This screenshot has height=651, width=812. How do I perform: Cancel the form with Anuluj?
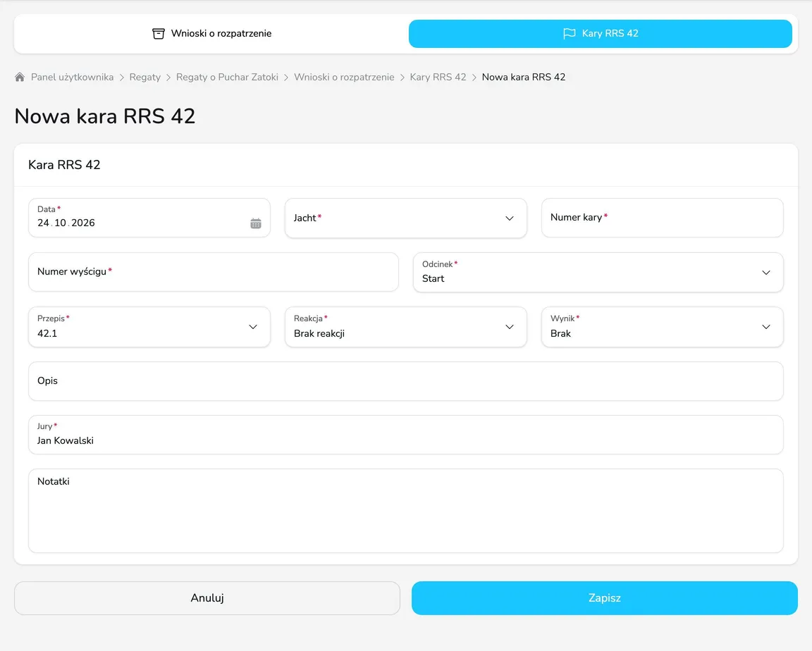[207, 597]
